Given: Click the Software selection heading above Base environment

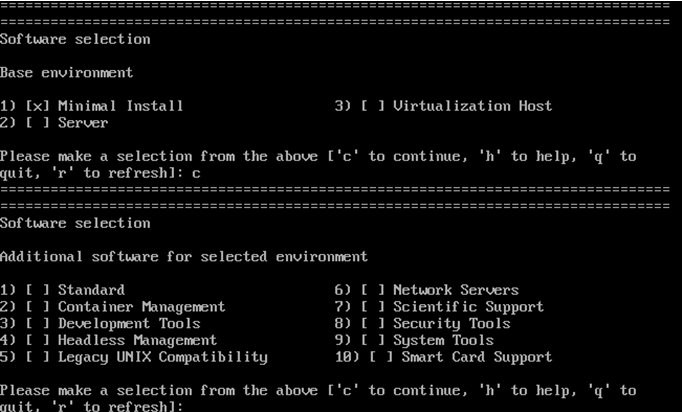Looking at the screenshot, I should 75,39.
